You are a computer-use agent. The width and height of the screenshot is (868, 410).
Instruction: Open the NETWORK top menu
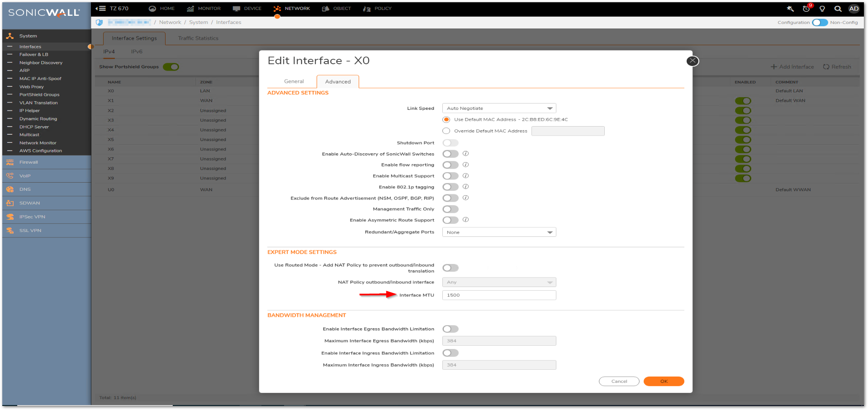292,9
